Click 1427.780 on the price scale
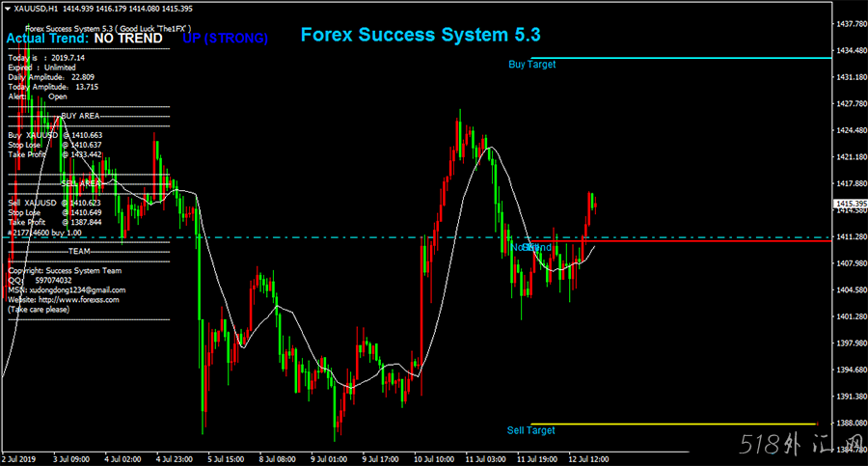This screenshot has height=466, width=868. coord(852,103)
